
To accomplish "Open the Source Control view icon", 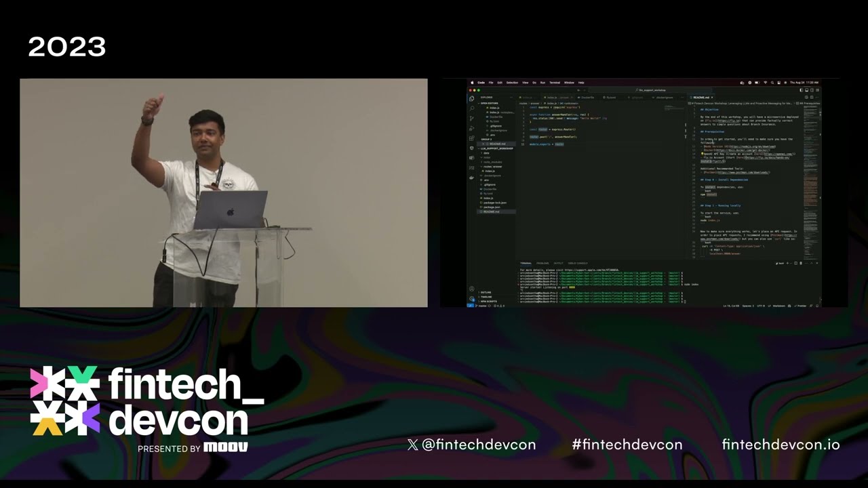I will coord(472,119).
